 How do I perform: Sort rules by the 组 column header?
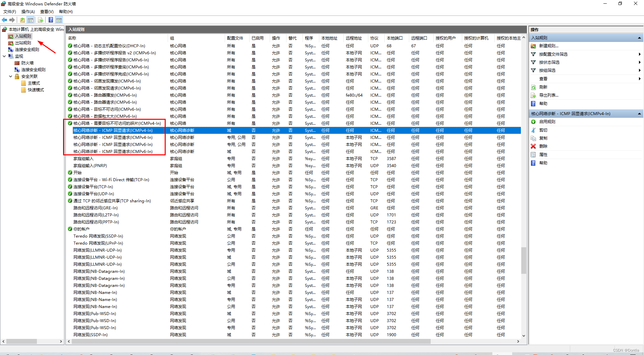(x=196, y=38)
